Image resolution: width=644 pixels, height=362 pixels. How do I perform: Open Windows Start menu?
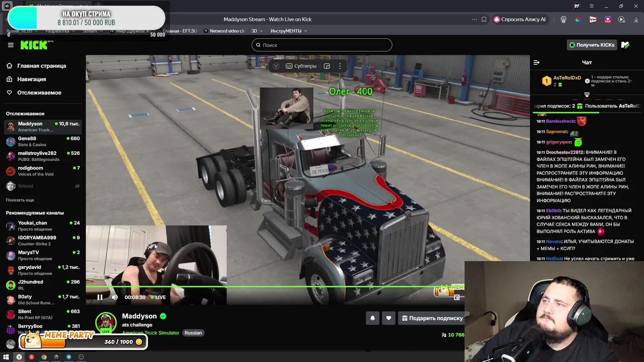pyautogui.click(x=6, y=357)
